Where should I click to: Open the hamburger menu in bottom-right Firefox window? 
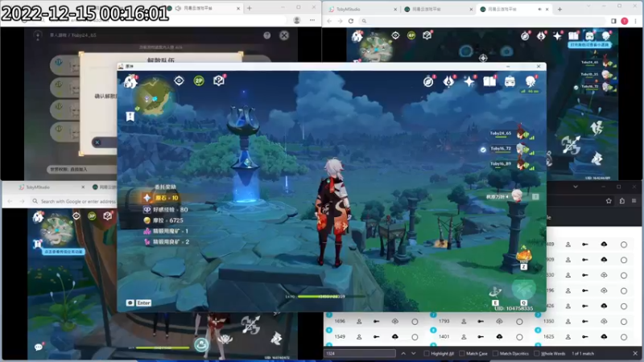634,200
